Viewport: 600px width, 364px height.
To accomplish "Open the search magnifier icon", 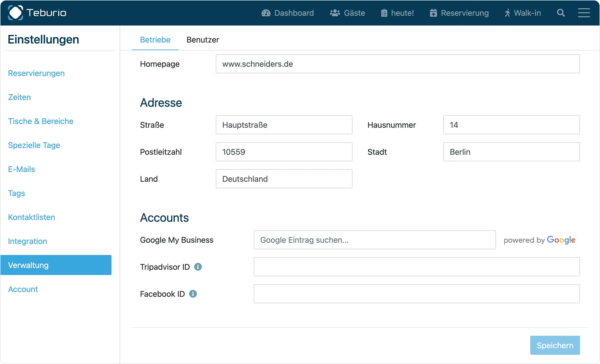I will coord(561,13).
